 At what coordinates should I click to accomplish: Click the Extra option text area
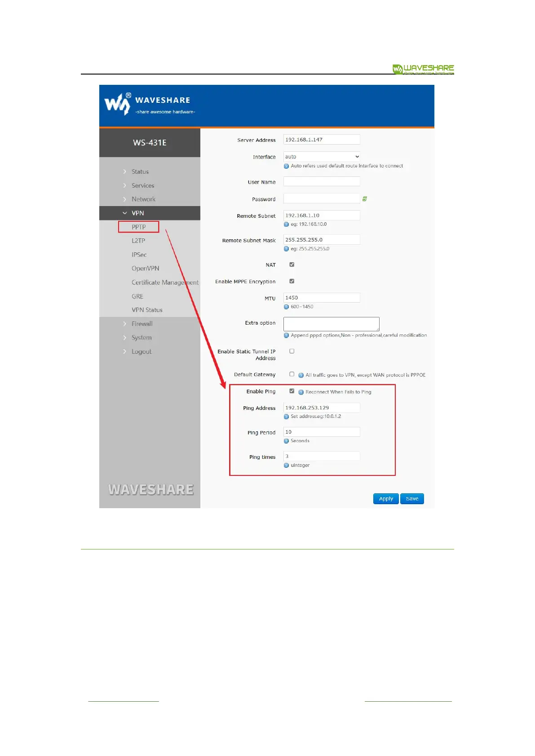click(332, 324)
